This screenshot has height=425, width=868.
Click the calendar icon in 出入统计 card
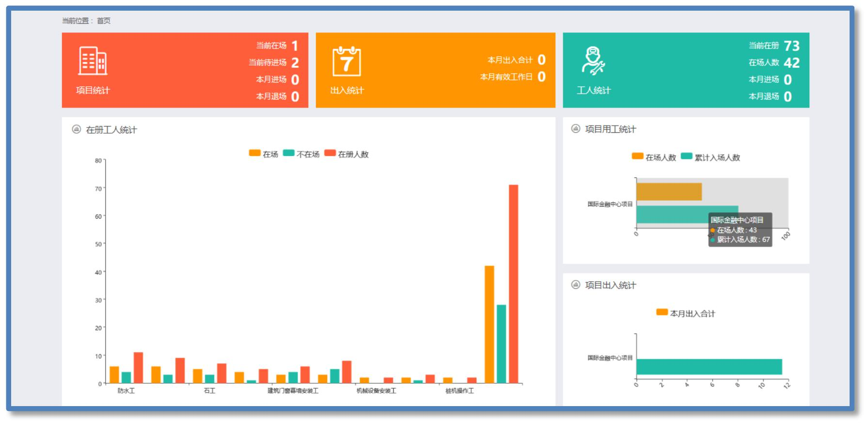coord(347,62)
